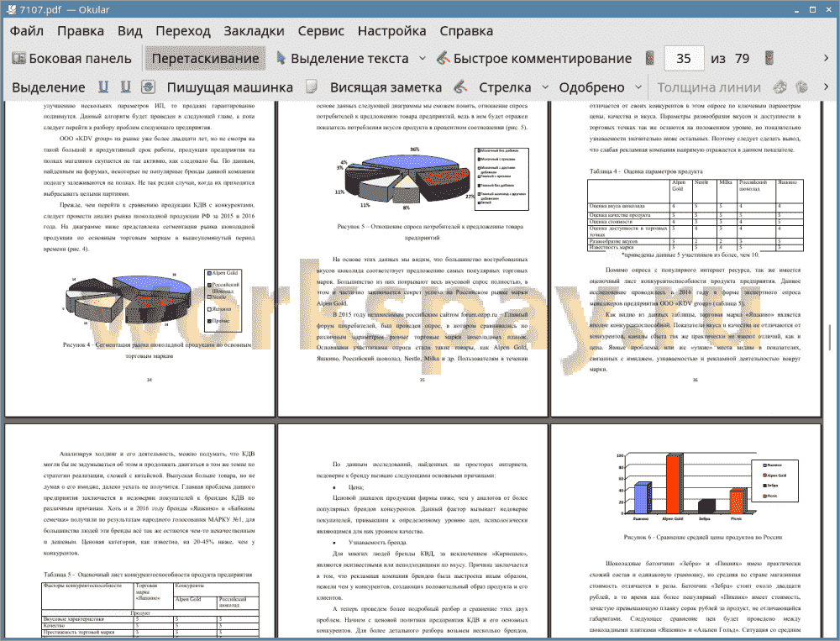The height and width of the screenshot is (641, 840).
Task: Click the table row 'Оценка вкуса шоколада'
Action: click(x=696, y=206)
